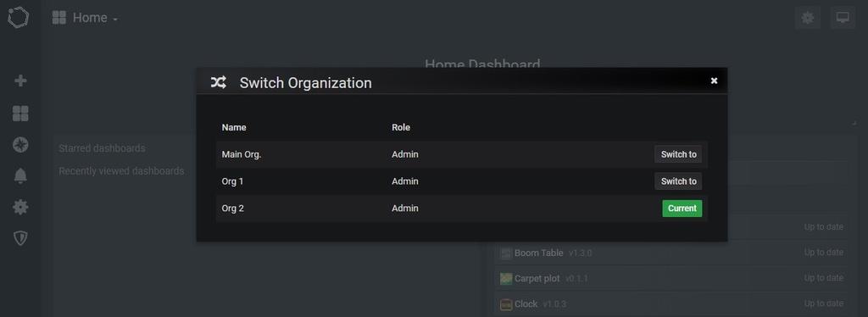868x317 pixels.
Task: Select the Starred dashboards link
Action: click(x=102, y=148)
